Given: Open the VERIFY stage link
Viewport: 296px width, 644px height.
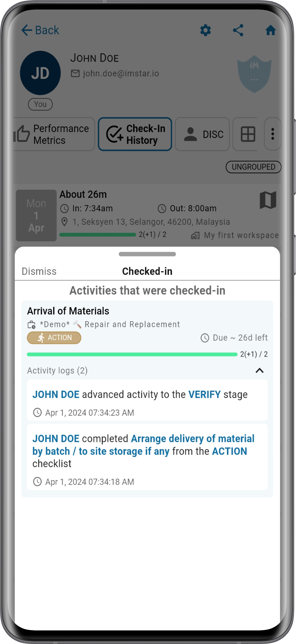Looking at the screenshot, I should click(x=204, y=394).
